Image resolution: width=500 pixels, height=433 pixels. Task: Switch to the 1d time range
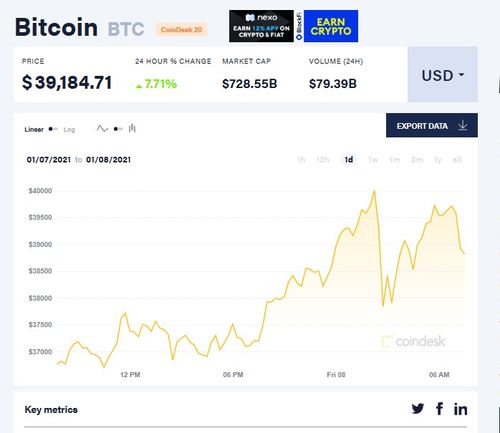(x=349, y=160)
